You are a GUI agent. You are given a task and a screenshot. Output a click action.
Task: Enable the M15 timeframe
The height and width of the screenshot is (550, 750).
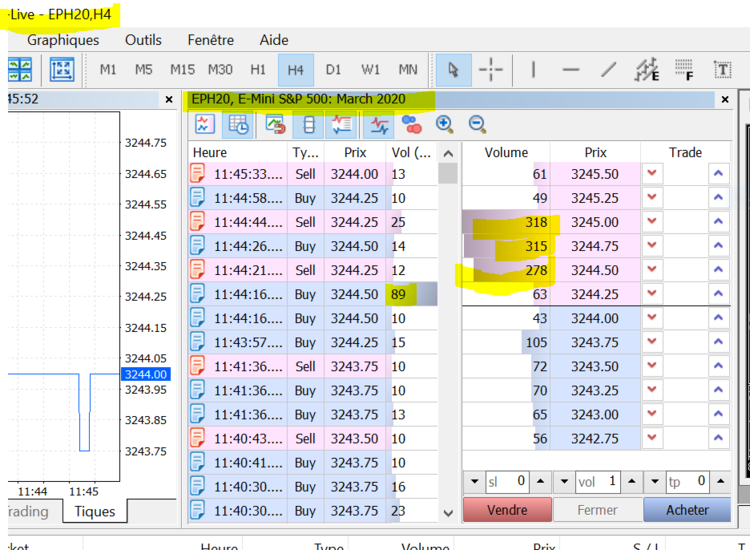tap(182, 70)
